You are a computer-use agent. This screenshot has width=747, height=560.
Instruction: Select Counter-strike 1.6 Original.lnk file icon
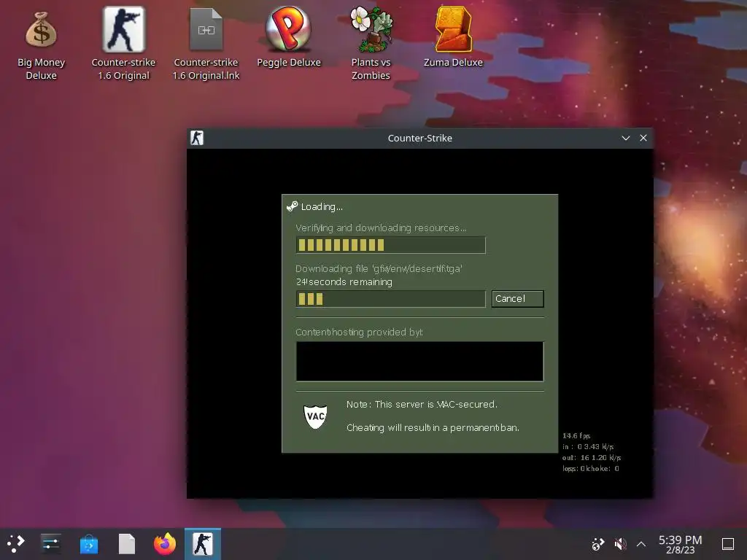point(206,29)
